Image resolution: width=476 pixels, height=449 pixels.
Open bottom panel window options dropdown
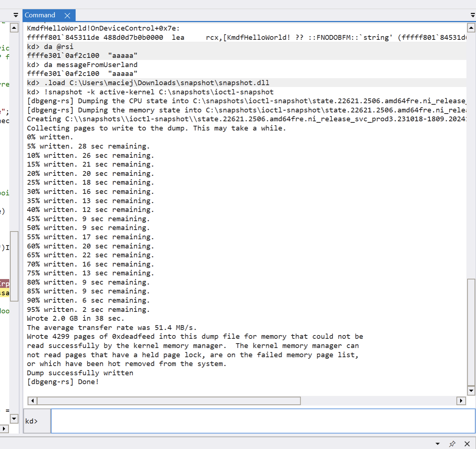pyautogui.click(x=438, y=444)
